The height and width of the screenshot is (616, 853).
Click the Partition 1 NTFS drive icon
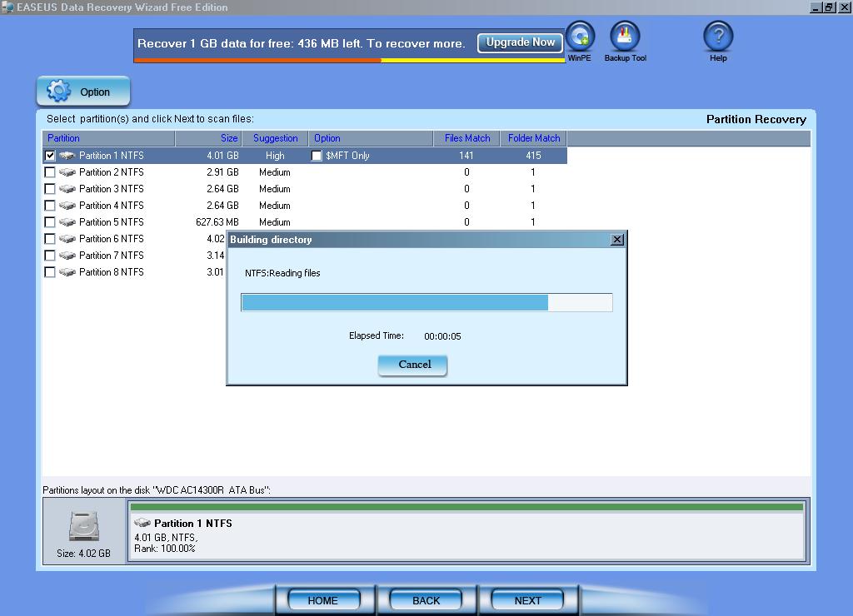tap(67, 156)
